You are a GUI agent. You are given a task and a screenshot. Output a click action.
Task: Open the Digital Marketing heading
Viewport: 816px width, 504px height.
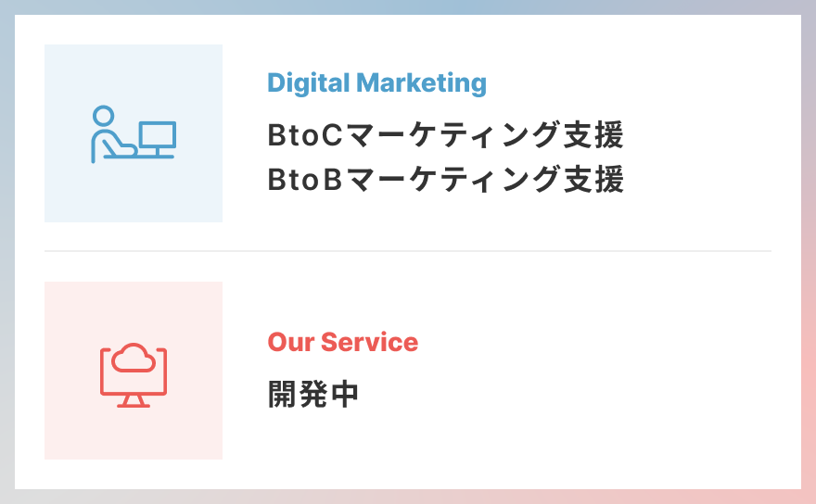[x=376, y=83]
